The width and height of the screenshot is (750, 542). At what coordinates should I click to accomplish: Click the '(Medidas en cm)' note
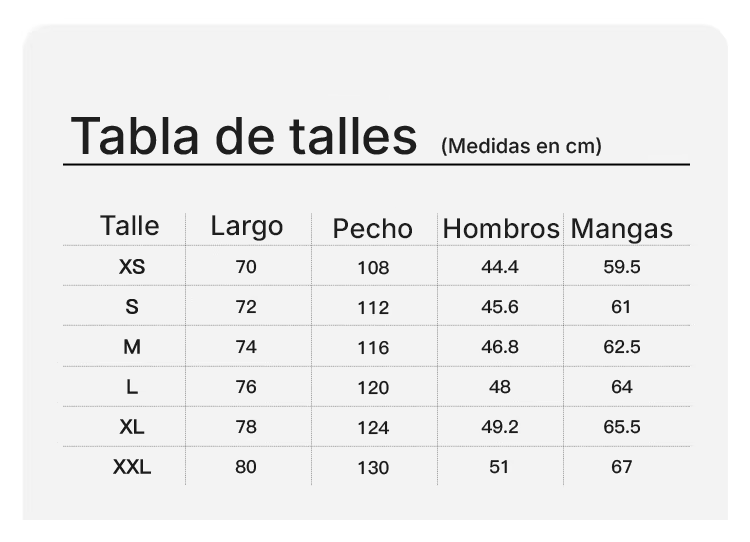(521, 146)
